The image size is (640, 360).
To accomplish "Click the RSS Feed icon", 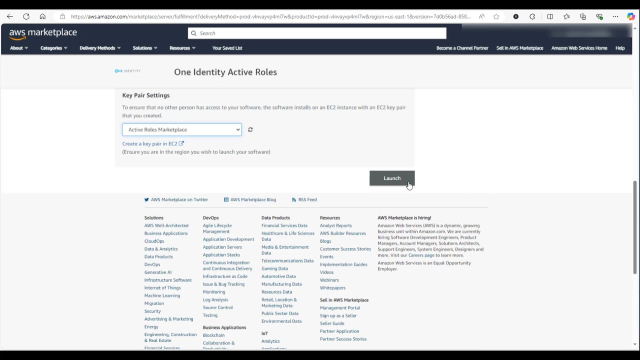I will 294,200.
